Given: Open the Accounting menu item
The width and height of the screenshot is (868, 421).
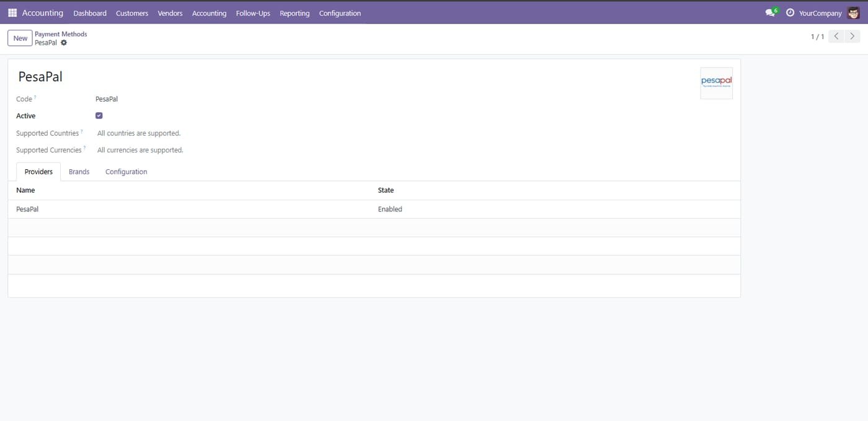Looking at the screenshot, I should pos(209,13).
